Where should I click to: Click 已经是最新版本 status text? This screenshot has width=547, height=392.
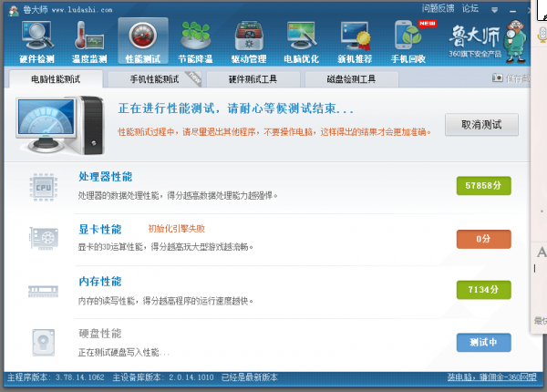coord(250,377)
